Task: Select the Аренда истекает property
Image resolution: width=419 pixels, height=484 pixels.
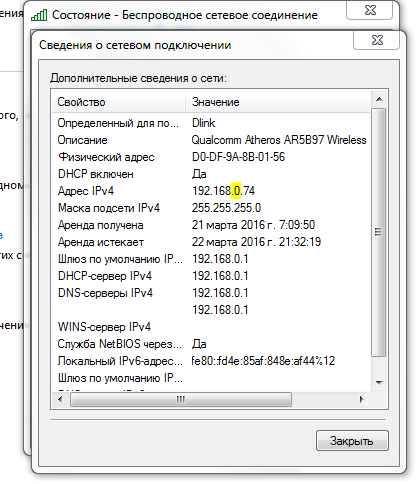Action: 101,242
